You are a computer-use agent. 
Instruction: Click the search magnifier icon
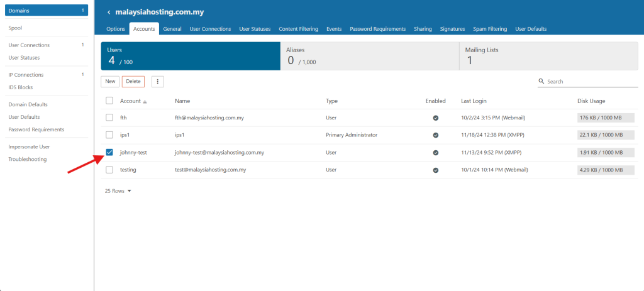[x=541, y=81]
